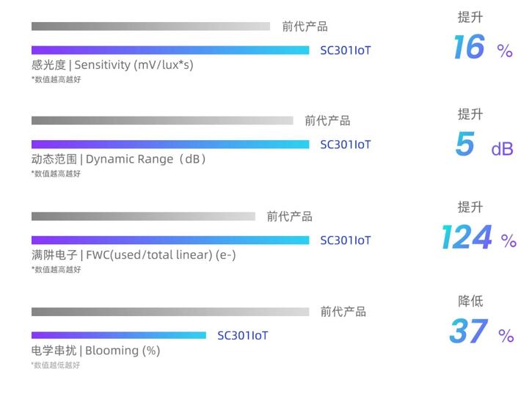Click the *数值越低越好 note under Blooming
The image size is (532, 396).
point(56,365)
